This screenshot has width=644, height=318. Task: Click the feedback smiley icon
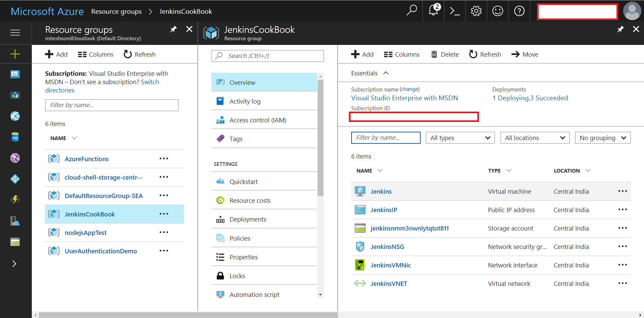498,11
